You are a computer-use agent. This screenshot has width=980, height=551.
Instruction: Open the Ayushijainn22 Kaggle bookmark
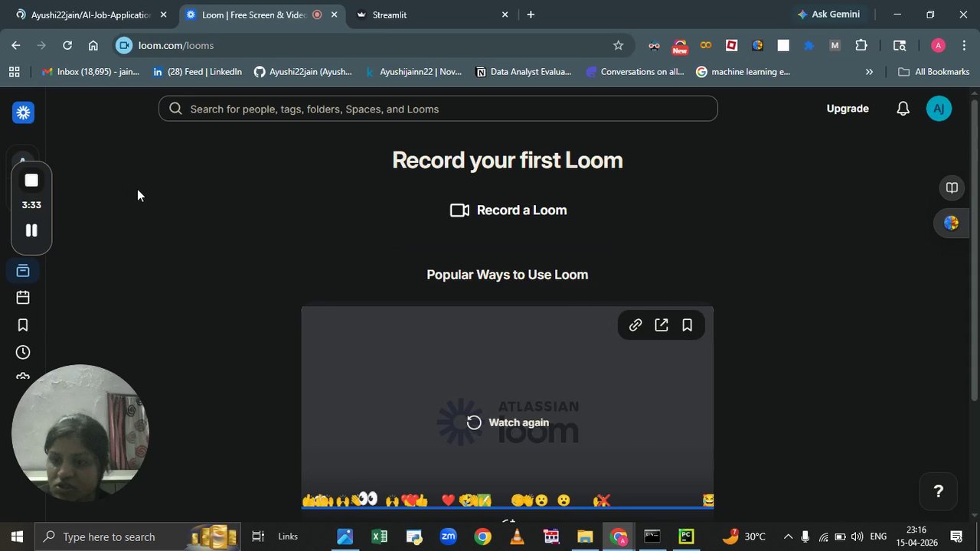414,72
